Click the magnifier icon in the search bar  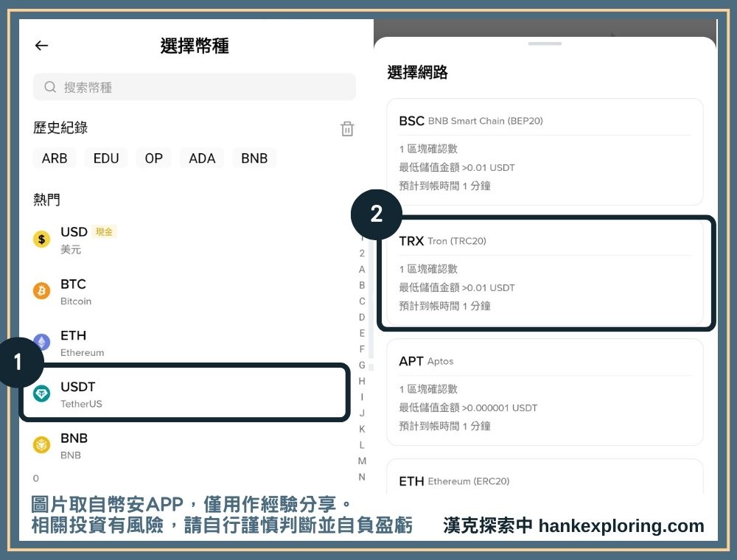click(49, 87)
